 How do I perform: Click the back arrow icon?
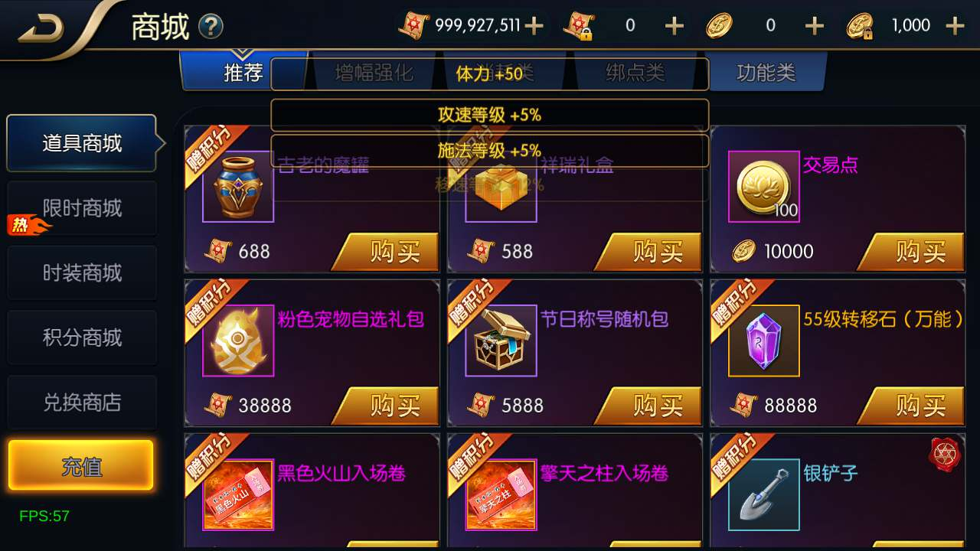pyautogui.click(x=42, y=28)
